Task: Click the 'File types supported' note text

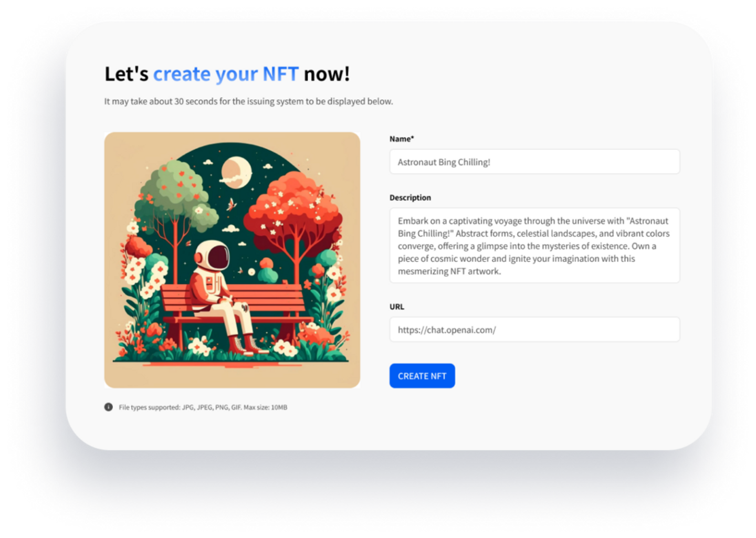Action: pyautogui.click(x=203, y=407)
